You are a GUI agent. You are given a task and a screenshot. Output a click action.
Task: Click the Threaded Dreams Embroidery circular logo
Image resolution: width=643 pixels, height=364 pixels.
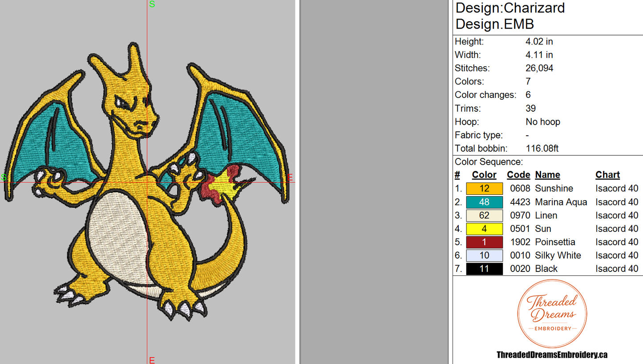[552, 314]
